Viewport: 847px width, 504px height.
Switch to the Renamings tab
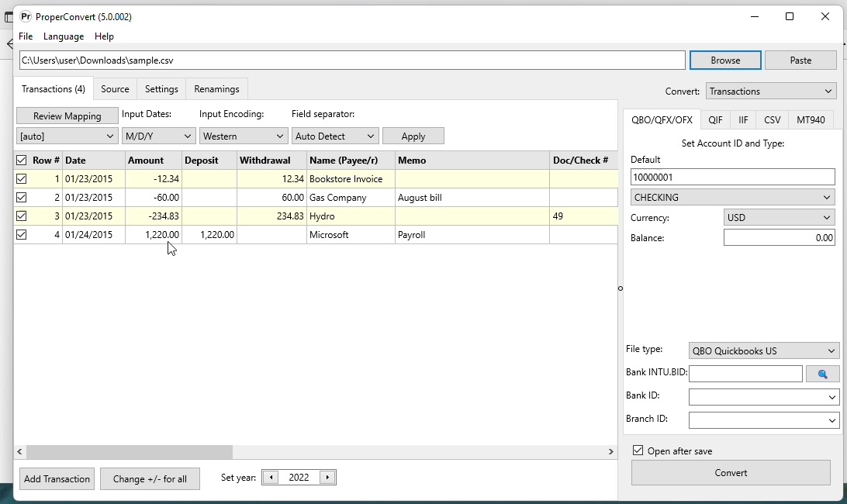coord(216,89)
